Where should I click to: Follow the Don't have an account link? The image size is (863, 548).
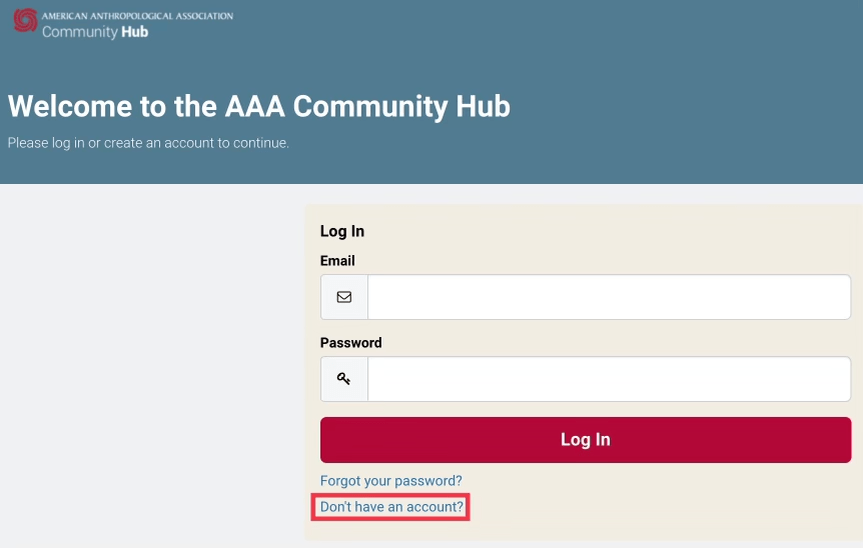tap(391, 507)
